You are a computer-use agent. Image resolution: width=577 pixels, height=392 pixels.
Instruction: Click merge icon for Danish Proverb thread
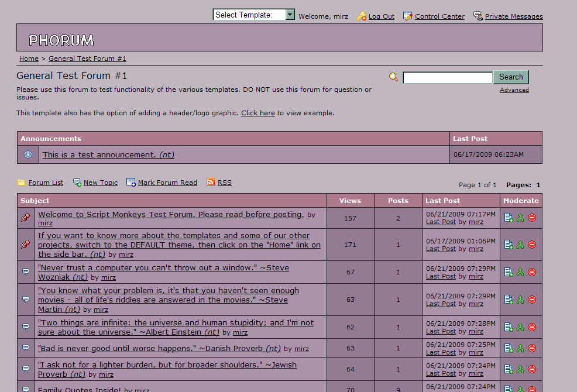point(520,348)
